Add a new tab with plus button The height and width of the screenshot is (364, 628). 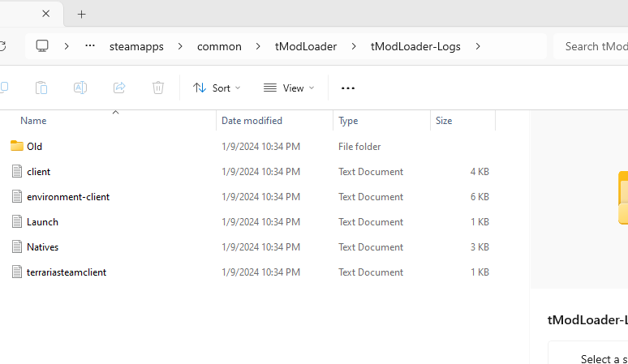[x=81, y=15]
